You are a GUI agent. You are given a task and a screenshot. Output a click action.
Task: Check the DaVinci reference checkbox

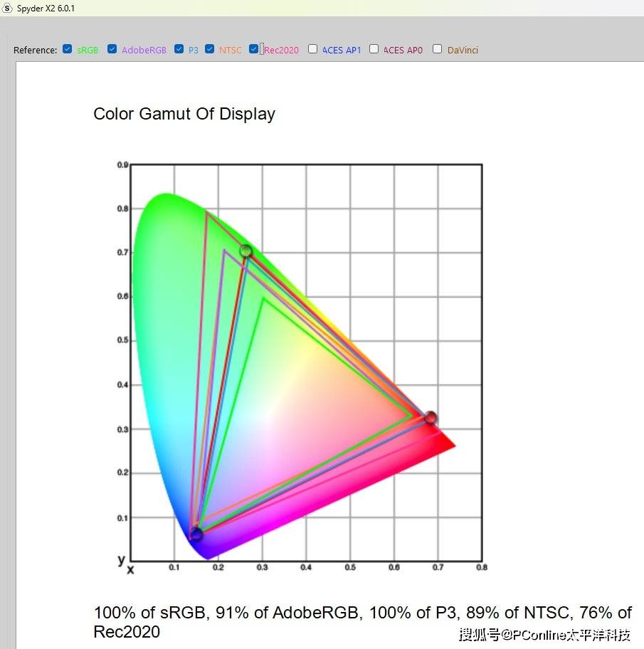pos(437,49)
